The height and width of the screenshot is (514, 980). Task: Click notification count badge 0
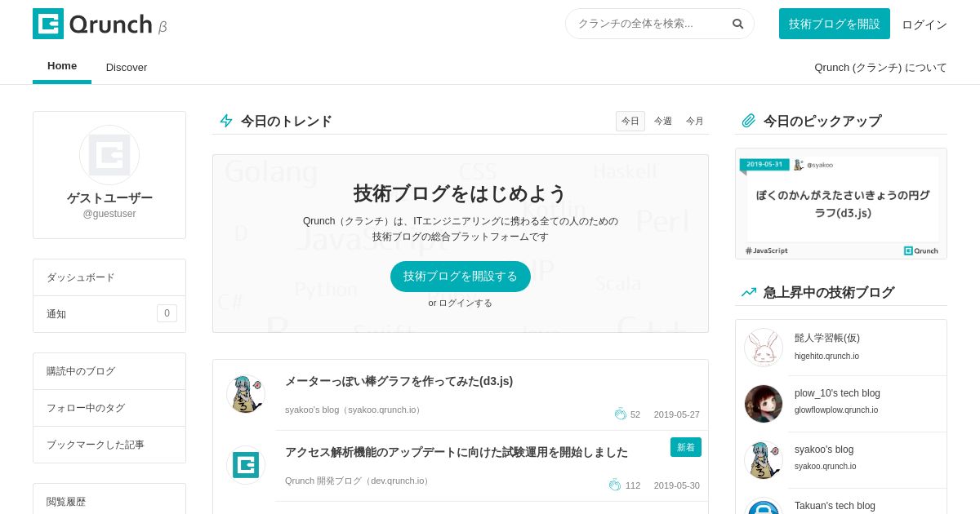pos(167,313)
